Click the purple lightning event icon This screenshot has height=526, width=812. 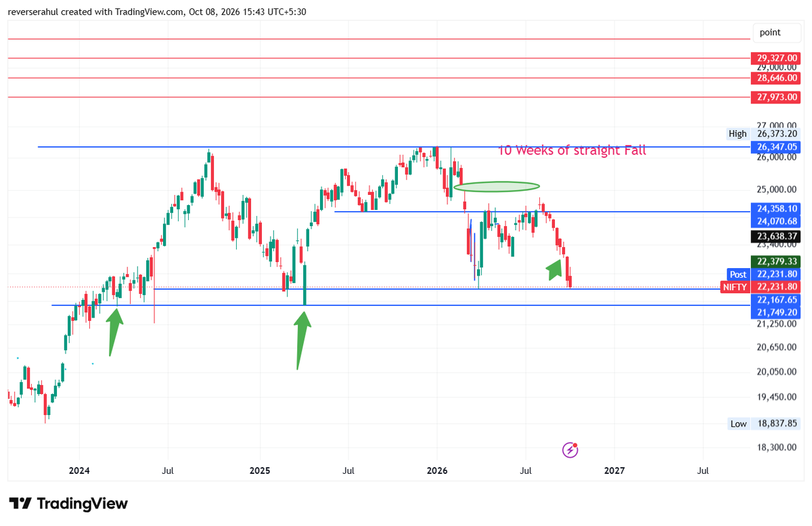570,450
